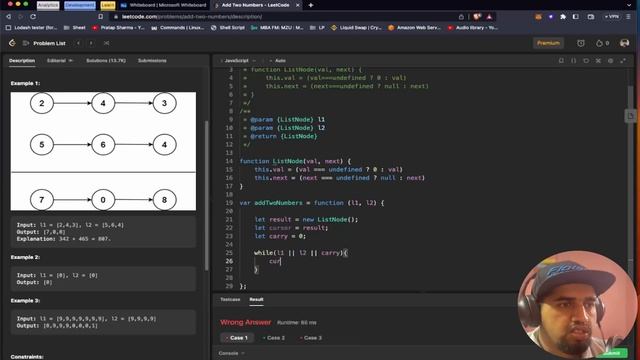This screenshot has height=360, width=640.
Task: Click the Brave rewards triangle icon
Action: [489, 17]
